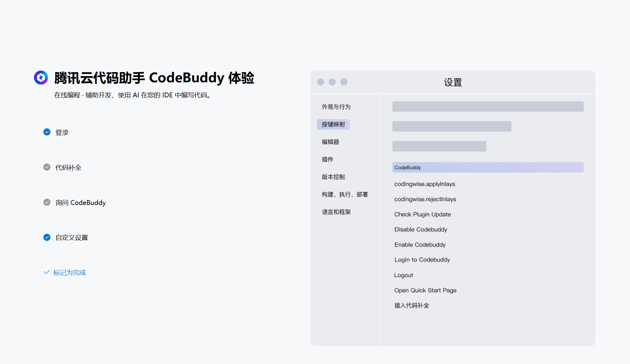
Task: Toggle the 询问 CodeBuddy step checkmark
Action: tap(47, 202)
